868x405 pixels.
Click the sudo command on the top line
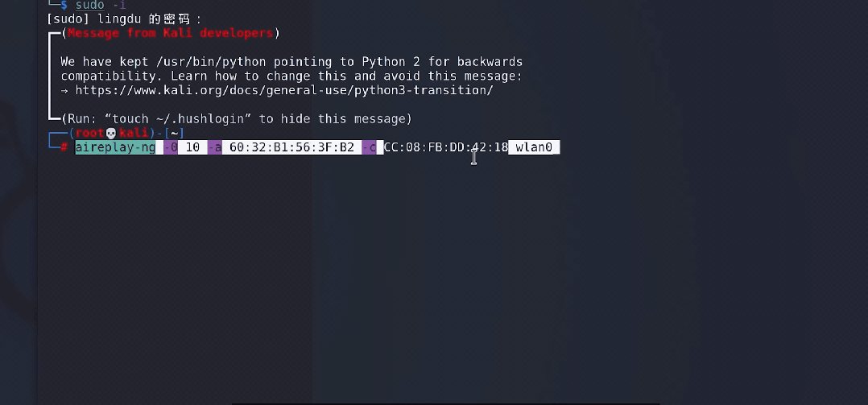[89, 5]
